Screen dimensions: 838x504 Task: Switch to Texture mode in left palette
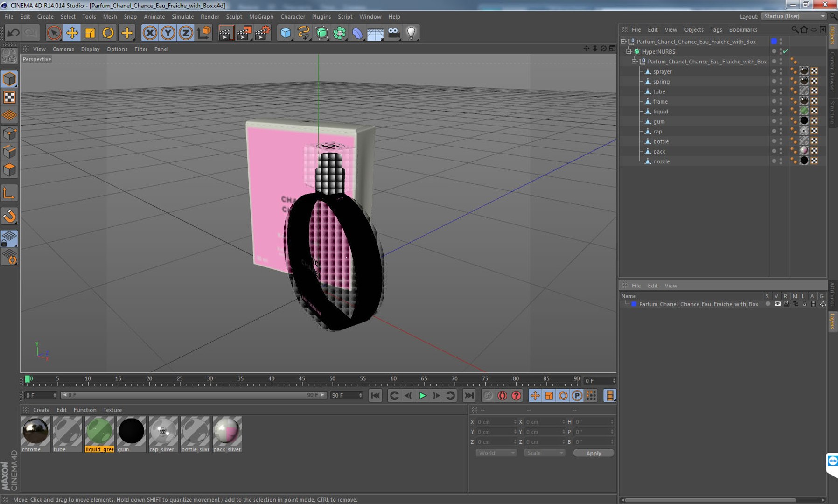tap(9, 97)
